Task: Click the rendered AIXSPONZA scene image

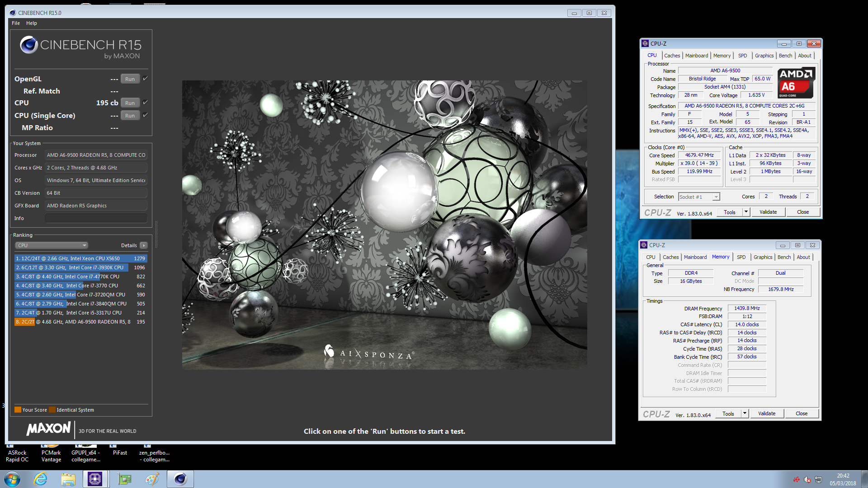Action: point(384,225)
